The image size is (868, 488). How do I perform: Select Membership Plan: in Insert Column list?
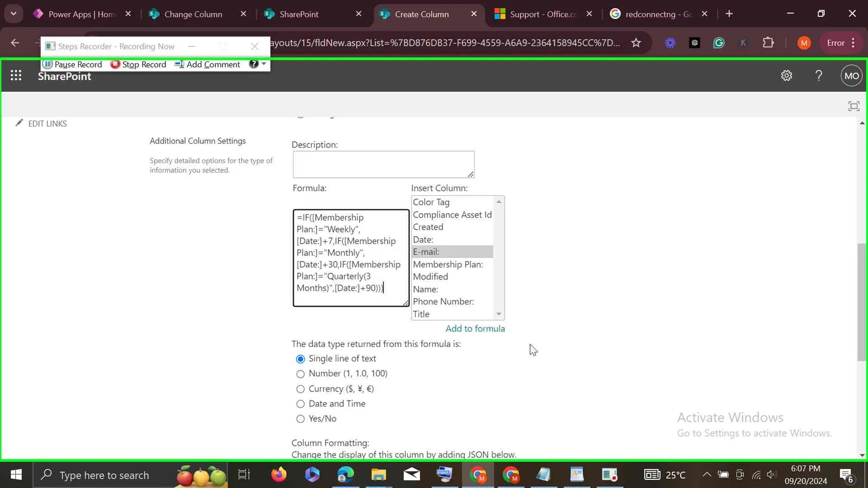448,265
